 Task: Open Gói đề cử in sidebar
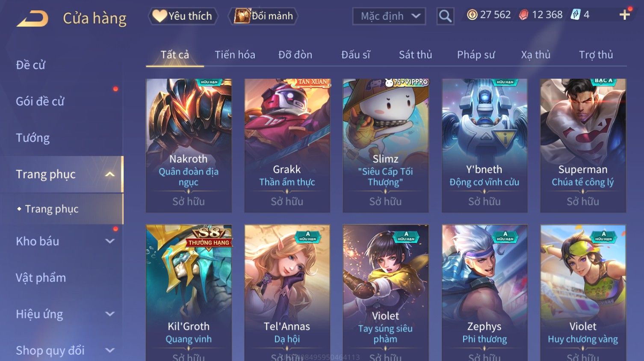pos(40,101)
